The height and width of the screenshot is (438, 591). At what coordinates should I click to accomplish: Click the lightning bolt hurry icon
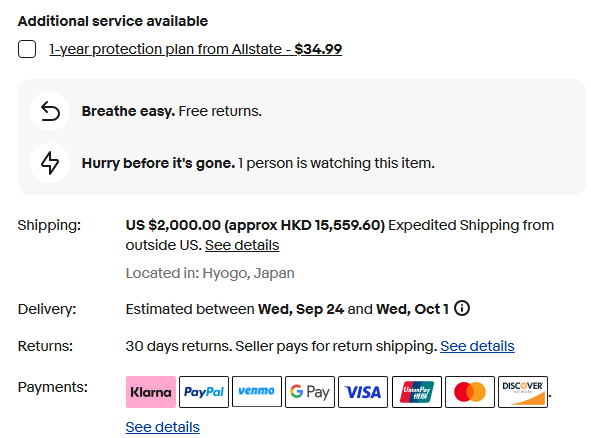click(50, 163)
